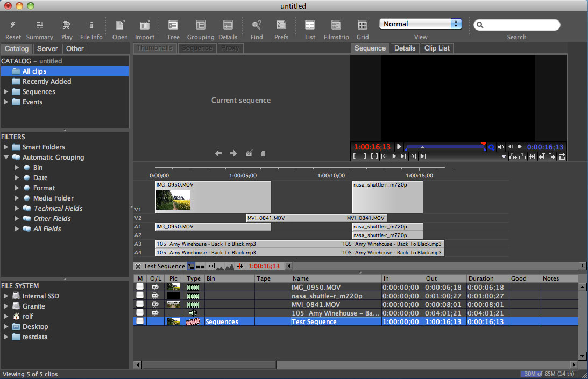Tick the mark checkbox for Amy Winehouse clip

click(140, 313)
